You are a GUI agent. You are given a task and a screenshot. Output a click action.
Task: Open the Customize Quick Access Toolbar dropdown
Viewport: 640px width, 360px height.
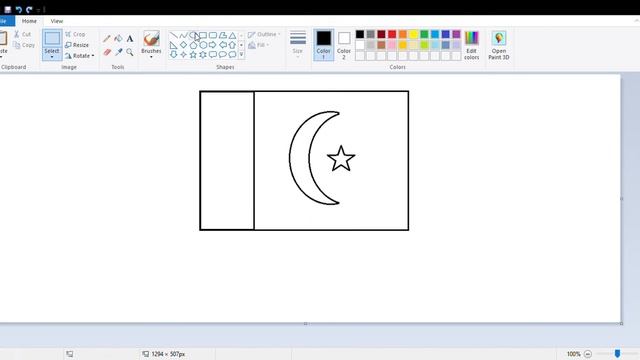pos(38,9)
